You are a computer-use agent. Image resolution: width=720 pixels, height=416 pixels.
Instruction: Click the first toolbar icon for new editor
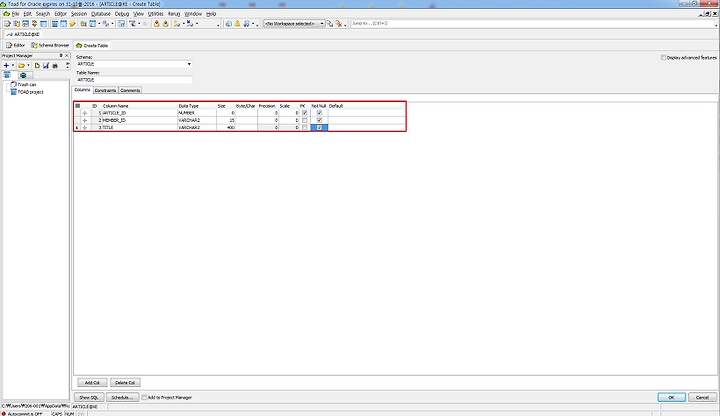[7, 23]
